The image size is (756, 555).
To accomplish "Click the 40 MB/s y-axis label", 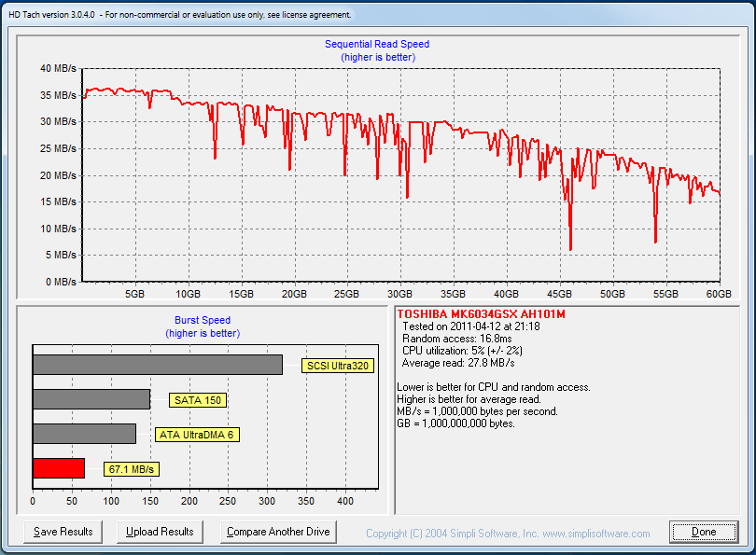I will [x=58, y=68].
